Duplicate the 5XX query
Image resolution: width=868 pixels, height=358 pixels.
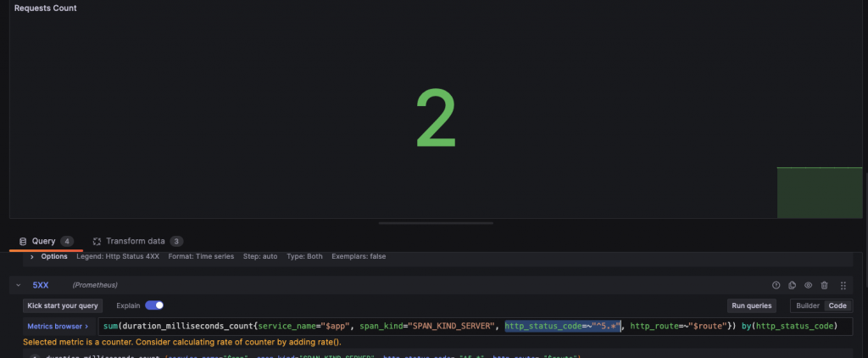pyautogui.click(x=792, y=285)
